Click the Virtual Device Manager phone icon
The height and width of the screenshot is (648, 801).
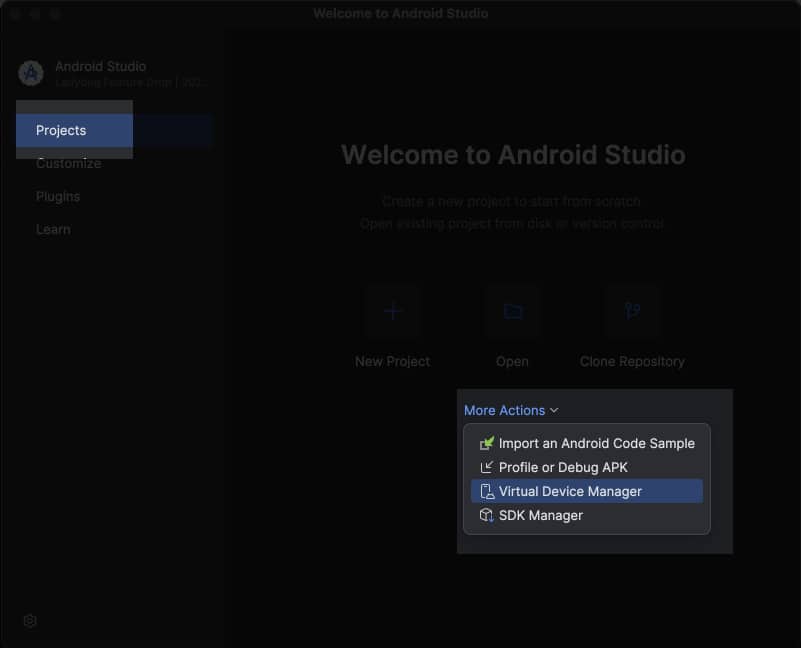point(487,491)
